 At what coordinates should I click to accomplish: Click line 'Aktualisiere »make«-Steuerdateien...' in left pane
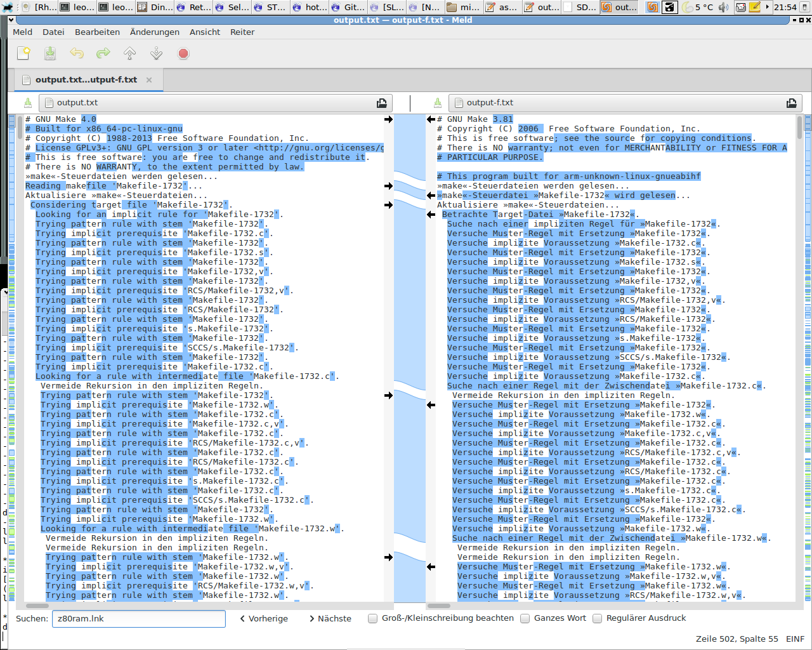(x=116, y=196)
